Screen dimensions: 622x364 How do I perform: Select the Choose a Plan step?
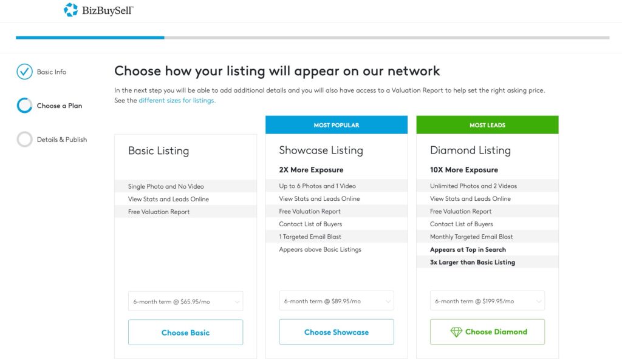tap(60, 106)
